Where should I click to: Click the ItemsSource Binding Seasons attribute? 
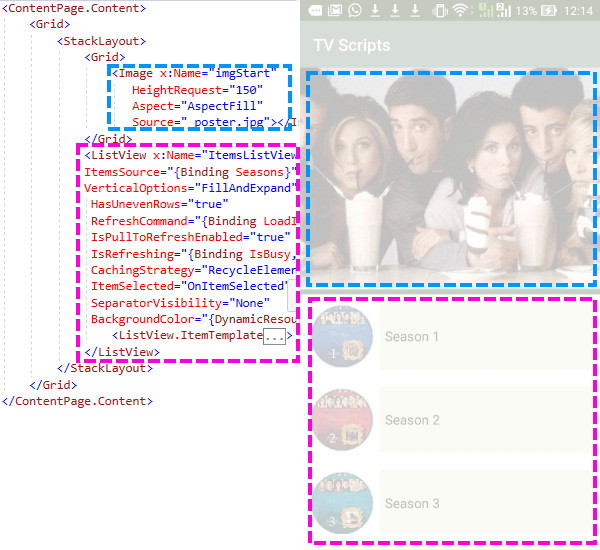tap(190, 172)
